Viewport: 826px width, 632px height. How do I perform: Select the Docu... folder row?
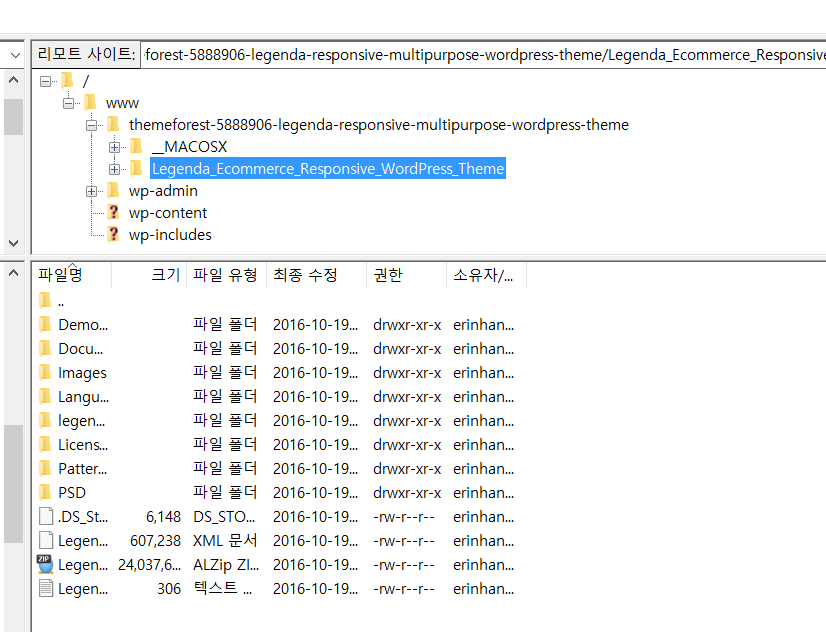[277, 349]
